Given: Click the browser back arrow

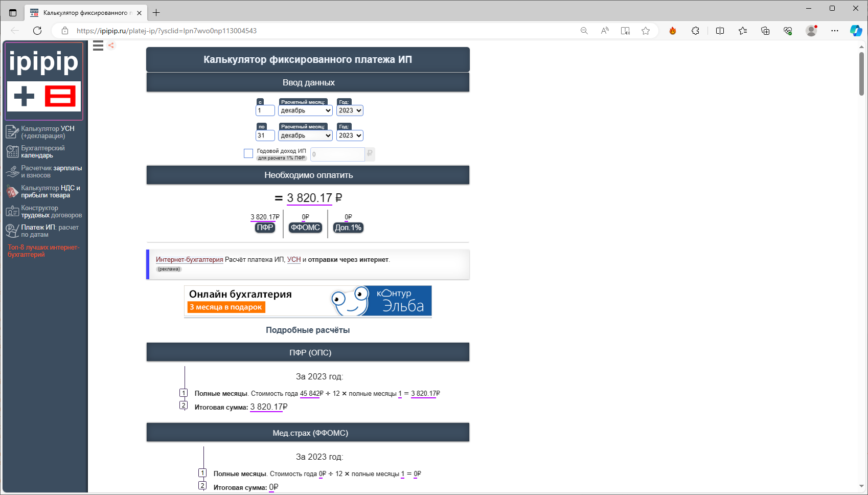Looking at the screenshot, I should click(x=15, y=31).
